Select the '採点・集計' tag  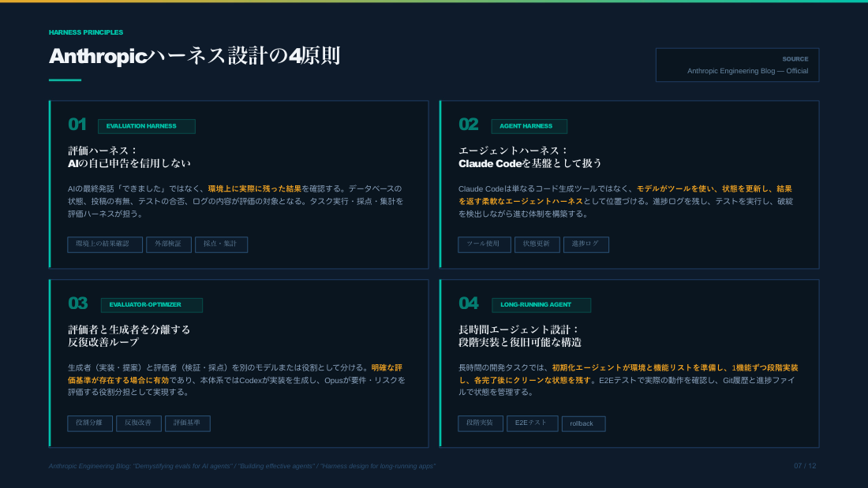(x=221, y=244)
